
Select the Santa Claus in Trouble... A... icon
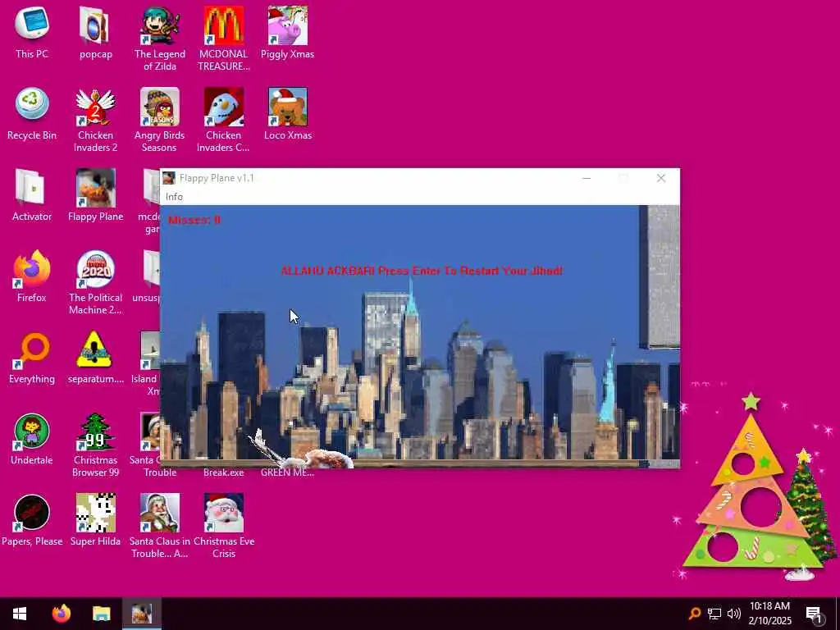point(160,527)
